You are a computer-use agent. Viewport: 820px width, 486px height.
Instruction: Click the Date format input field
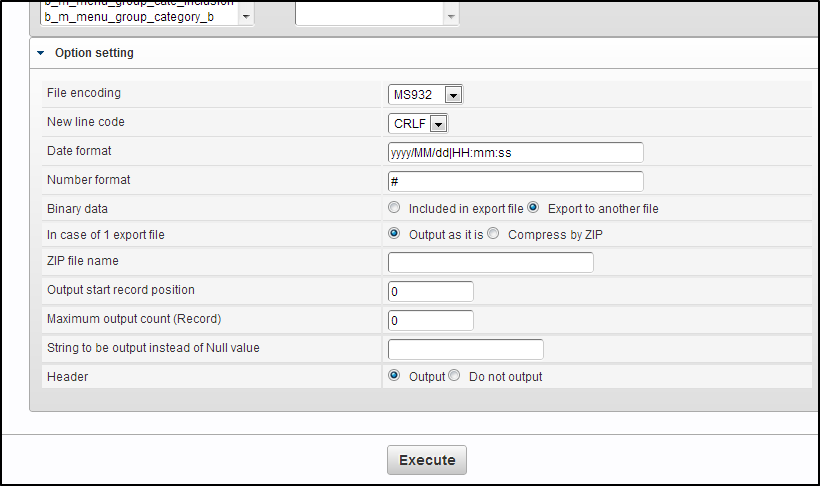[x=515, y=152]
